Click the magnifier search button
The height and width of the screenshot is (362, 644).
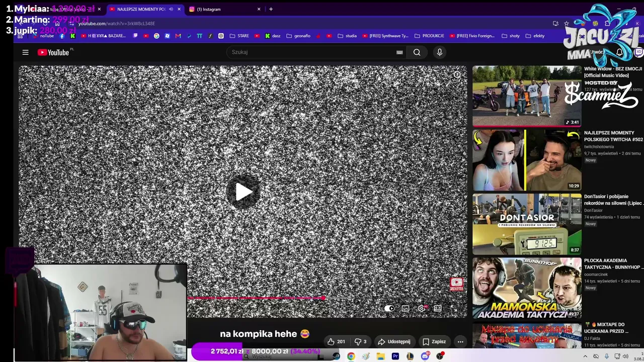coord(417,52)
